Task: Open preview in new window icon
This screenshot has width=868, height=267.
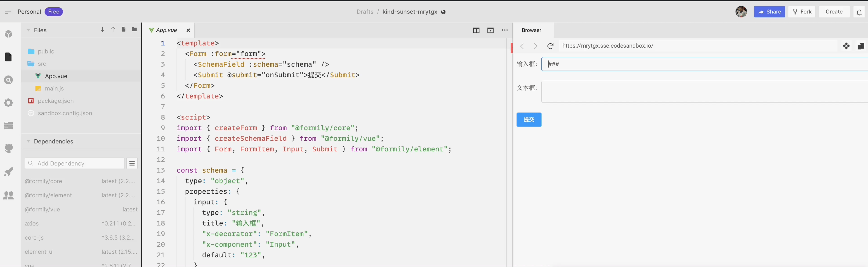Action: (861, 46)
